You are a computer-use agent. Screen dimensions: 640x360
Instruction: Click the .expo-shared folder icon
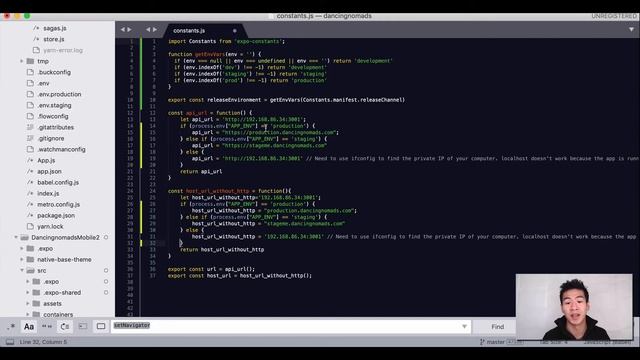36,293
